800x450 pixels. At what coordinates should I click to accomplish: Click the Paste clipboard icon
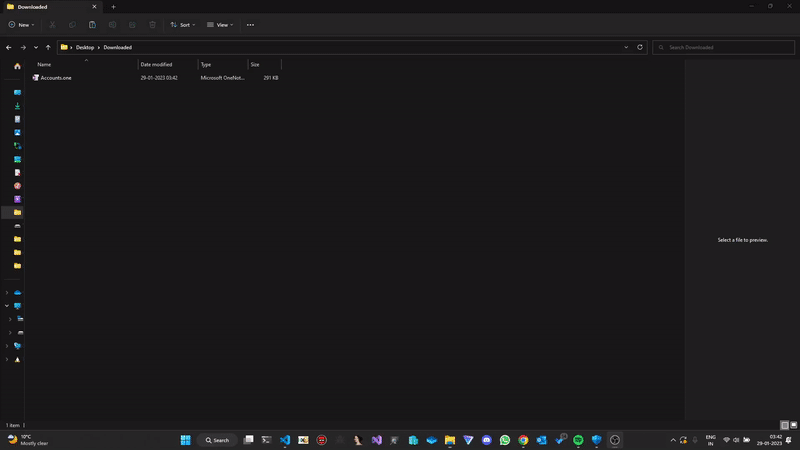[92, 24]
